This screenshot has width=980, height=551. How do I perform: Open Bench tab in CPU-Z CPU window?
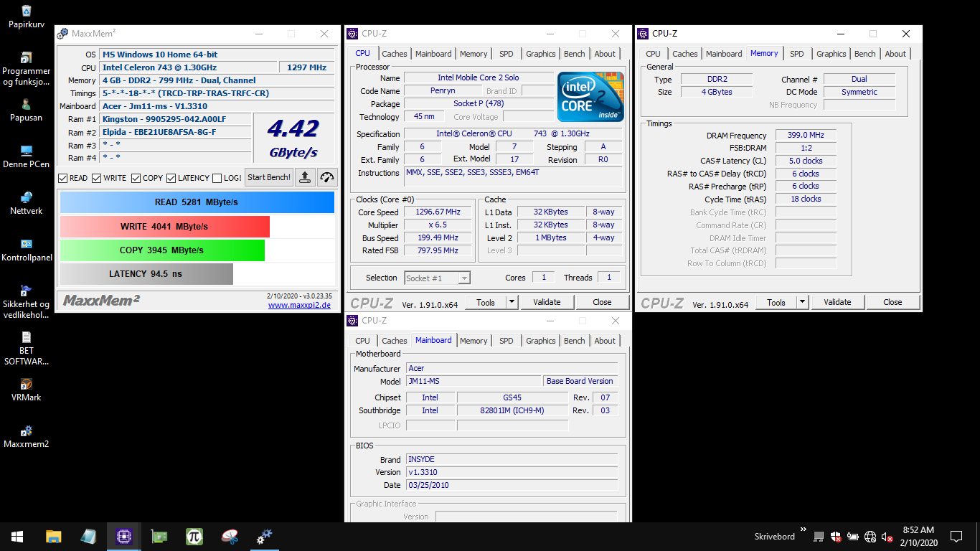point(575,54)
